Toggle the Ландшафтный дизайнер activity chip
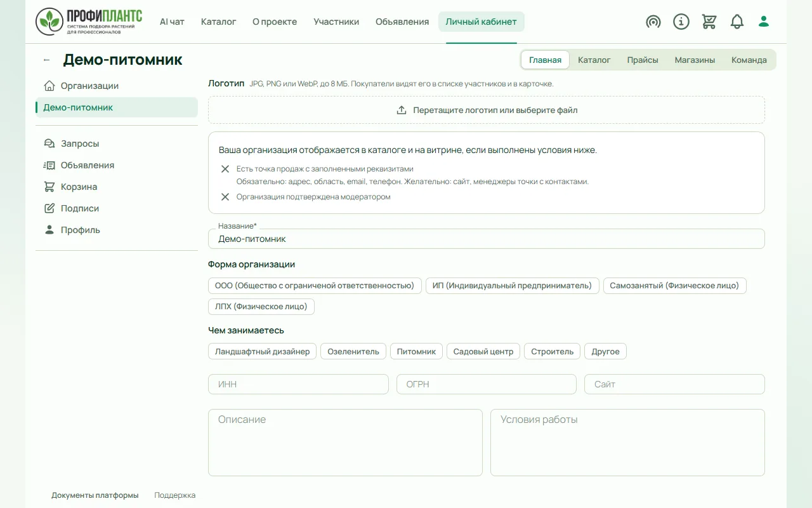This screenshot has width=812, height=508. 262,351
